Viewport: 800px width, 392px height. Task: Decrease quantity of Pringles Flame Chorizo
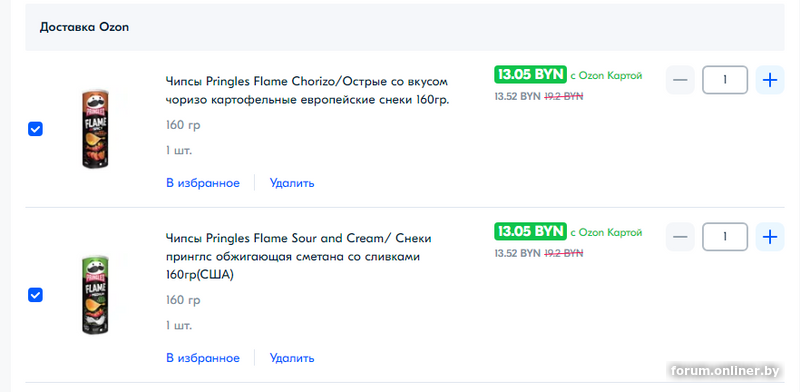[x=680, y=80]
